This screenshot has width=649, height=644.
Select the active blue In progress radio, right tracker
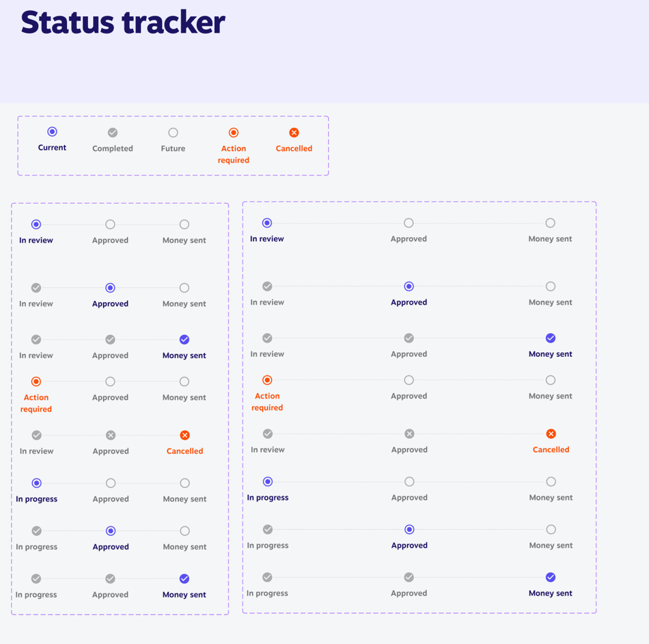[268, 482]
